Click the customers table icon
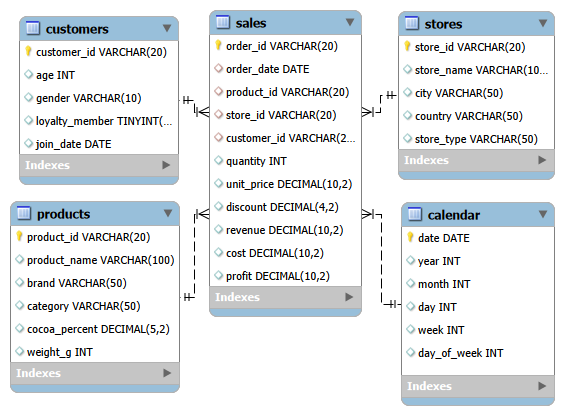The height and width of the screenshot is (415, 564). (33, 28)
